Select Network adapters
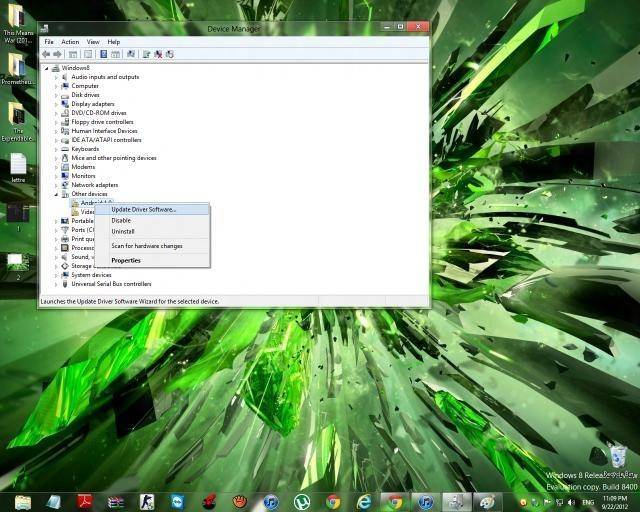This screenshot has height=512, width=640. 95,185
